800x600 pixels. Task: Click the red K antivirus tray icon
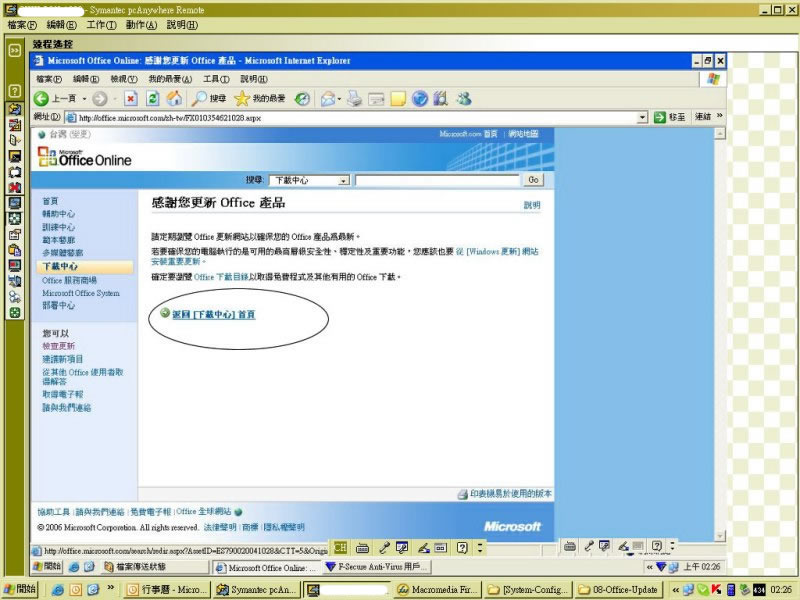tap(716, 590)
